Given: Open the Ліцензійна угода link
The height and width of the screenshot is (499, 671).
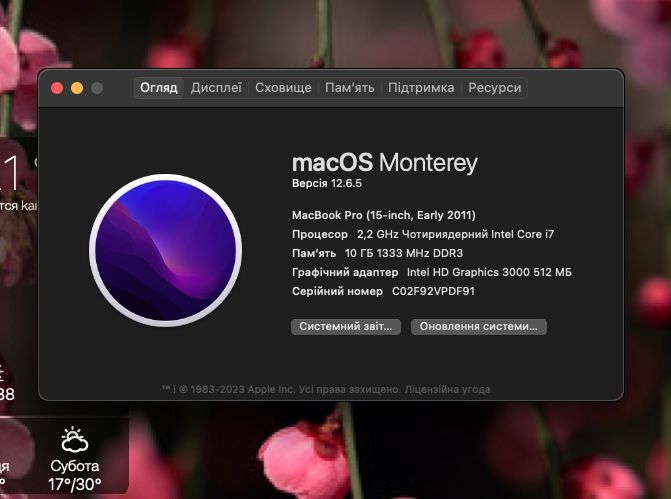Looking at the screenshot, I should [x=447, y=389].
